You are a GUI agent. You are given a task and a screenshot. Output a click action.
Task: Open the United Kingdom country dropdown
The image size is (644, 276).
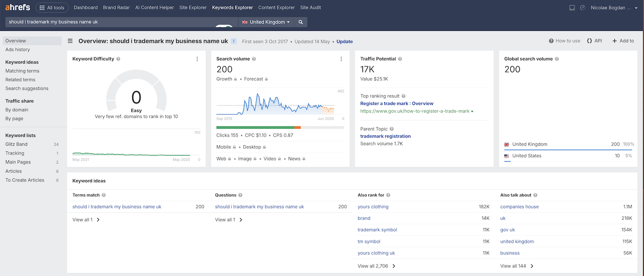click(x=266, y=22)
